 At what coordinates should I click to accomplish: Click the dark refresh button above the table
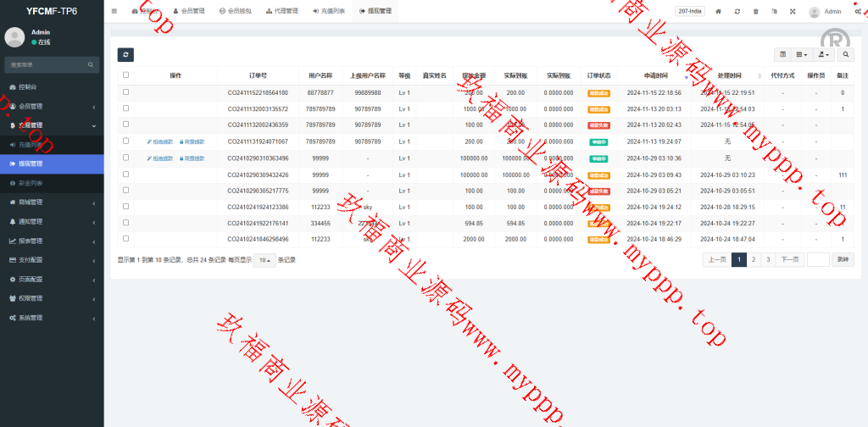[x=125, y=54]
